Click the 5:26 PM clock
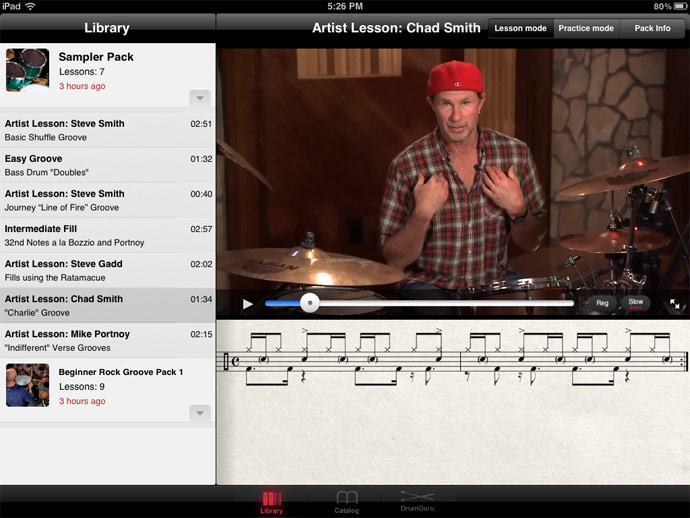The width and height of the screenshot is (690, 518). [x=345, y=6]
